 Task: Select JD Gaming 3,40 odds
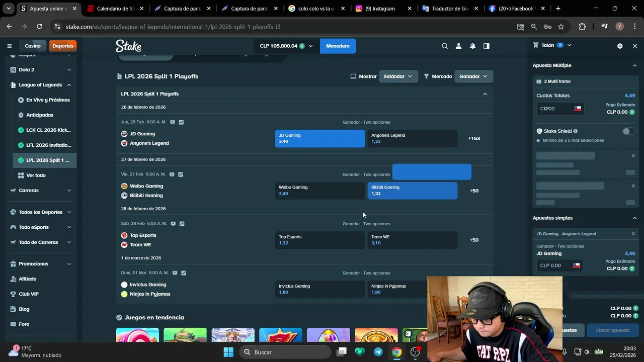320,138
